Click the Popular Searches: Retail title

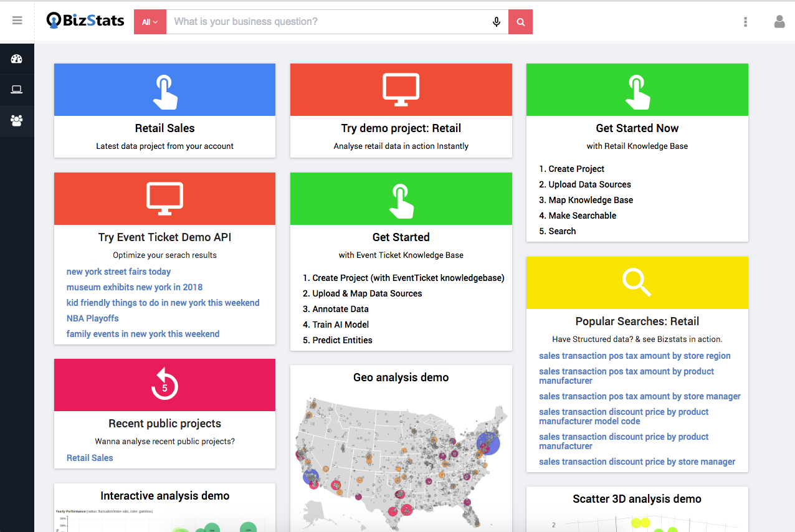click(x=637, y=321)
